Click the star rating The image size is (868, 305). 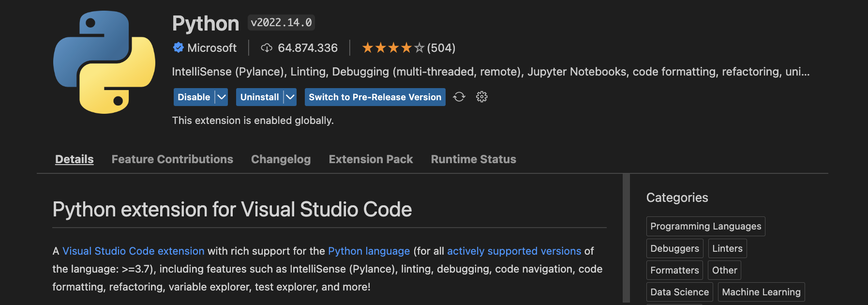click(393, 48)
